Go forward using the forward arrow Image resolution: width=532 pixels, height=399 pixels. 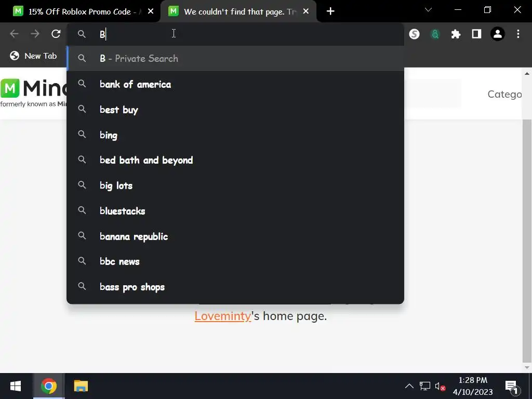point(35,34)
